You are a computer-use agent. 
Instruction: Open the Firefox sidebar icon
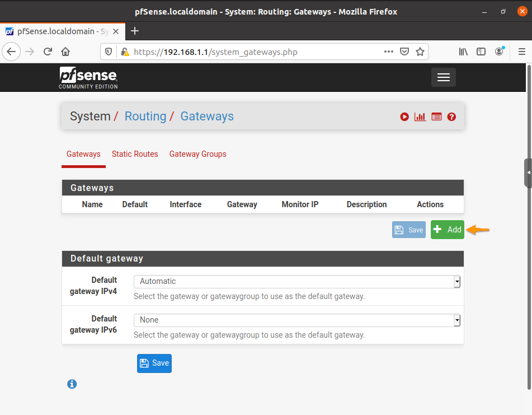[481, 51]
